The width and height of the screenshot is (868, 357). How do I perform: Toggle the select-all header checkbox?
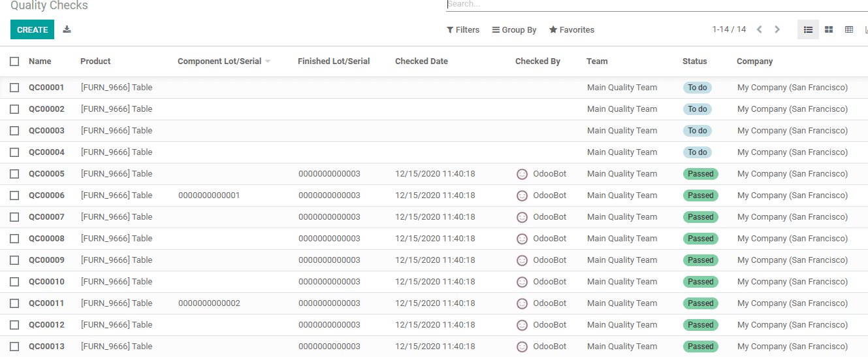click(14, 61)
